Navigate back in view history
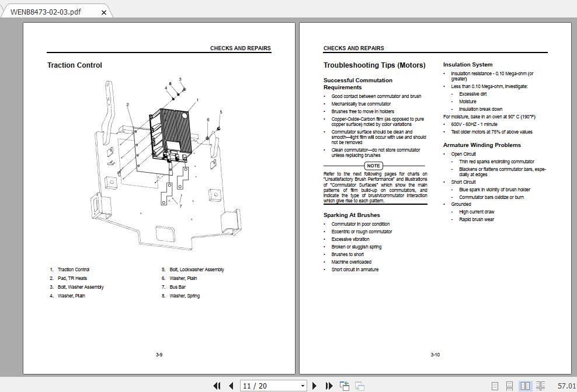 (344, 386)
